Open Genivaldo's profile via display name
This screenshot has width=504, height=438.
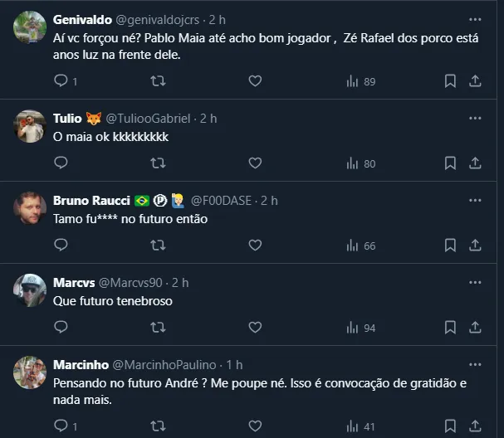click(x=78, y=18)
